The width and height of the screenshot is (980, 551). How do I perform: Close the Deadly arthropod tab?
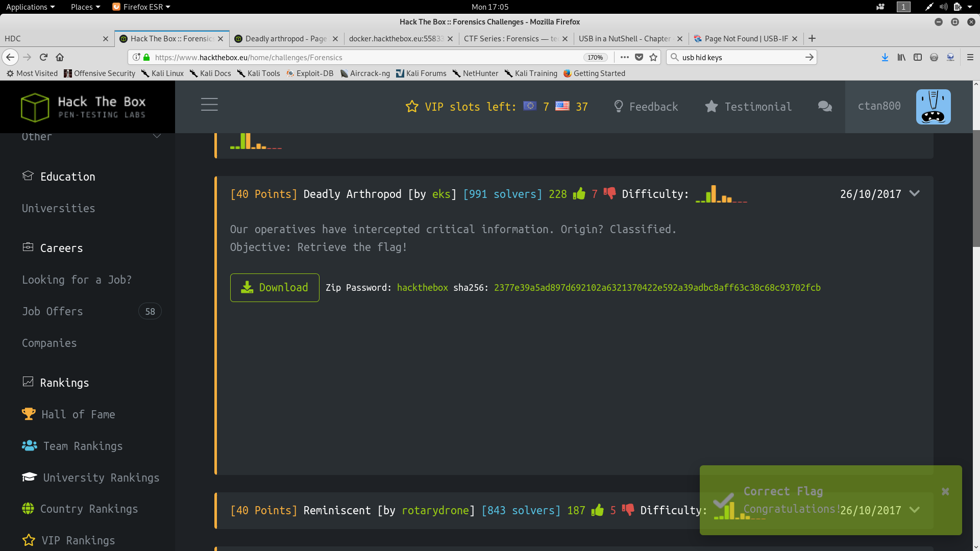(x=335, y=39)
